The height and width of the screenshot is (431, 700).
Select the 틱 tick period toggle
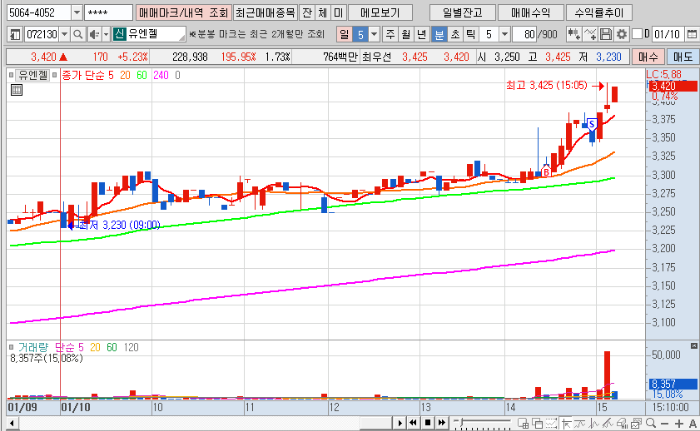[x=471, y=34]
